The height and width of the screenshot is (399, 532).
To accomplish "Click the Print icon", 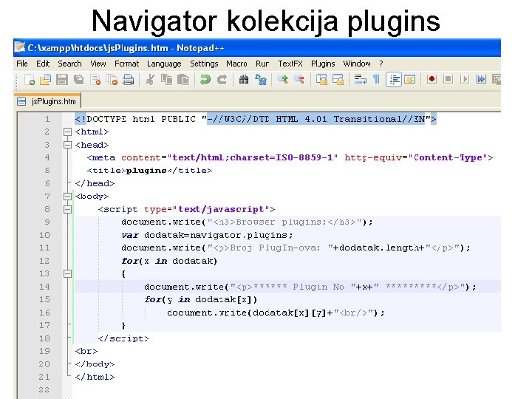I will click(129, 80).
